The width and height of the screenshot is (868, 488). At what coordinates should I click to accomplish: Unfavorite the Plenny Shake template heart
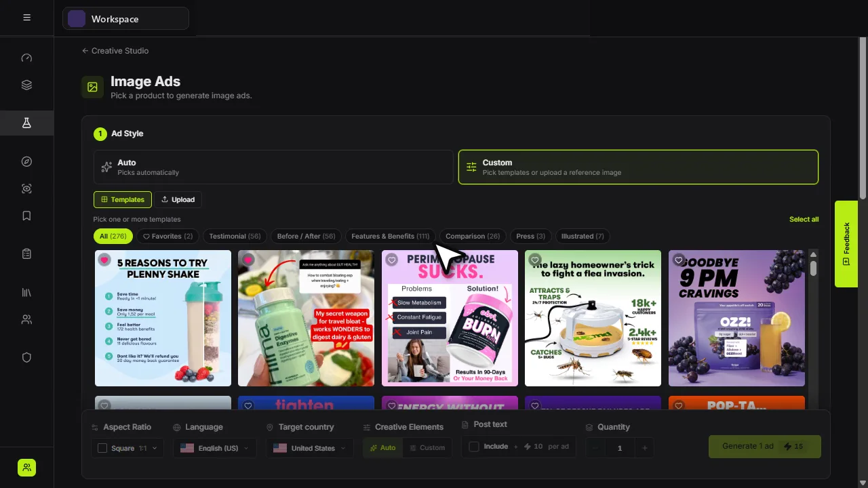point(104,260)
